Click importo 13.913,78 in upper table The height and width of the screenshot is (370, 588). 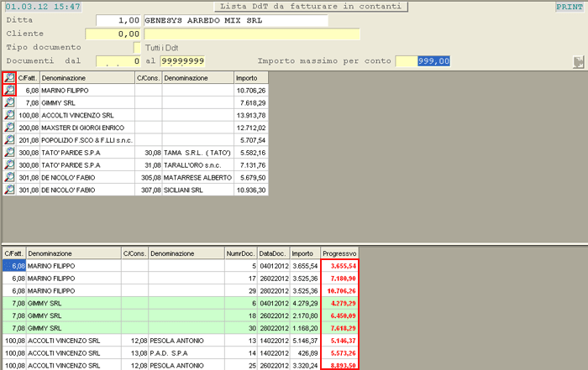click(251, 115)
